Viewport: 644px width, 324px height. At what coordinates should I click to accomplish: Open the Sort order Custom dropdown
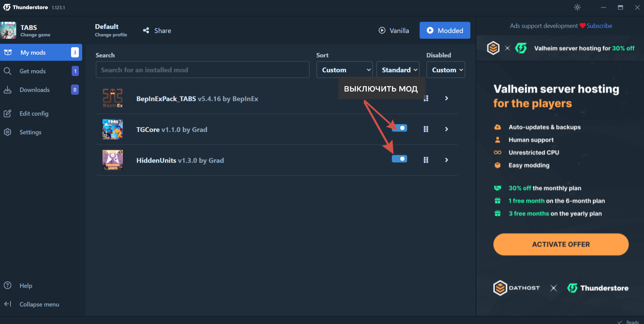(345, 70)
